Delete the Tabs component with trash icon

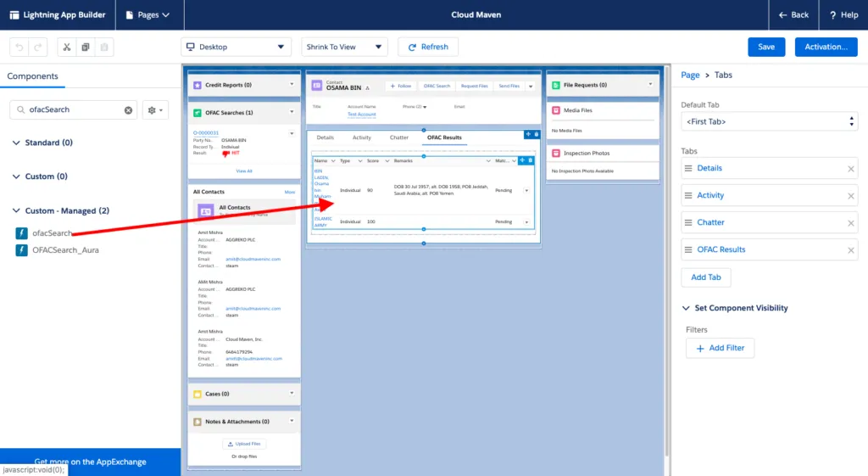[537, 135]
